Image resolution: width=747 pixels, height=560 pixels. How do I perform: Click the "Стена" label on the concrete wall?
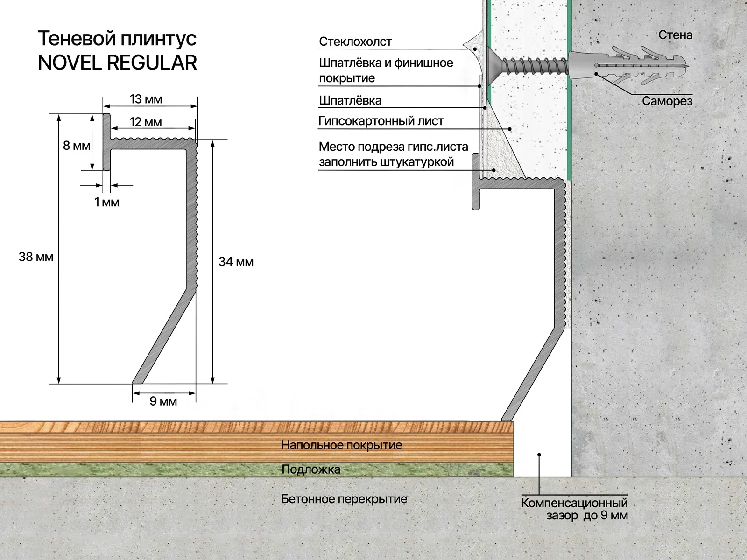pos(675,35)
